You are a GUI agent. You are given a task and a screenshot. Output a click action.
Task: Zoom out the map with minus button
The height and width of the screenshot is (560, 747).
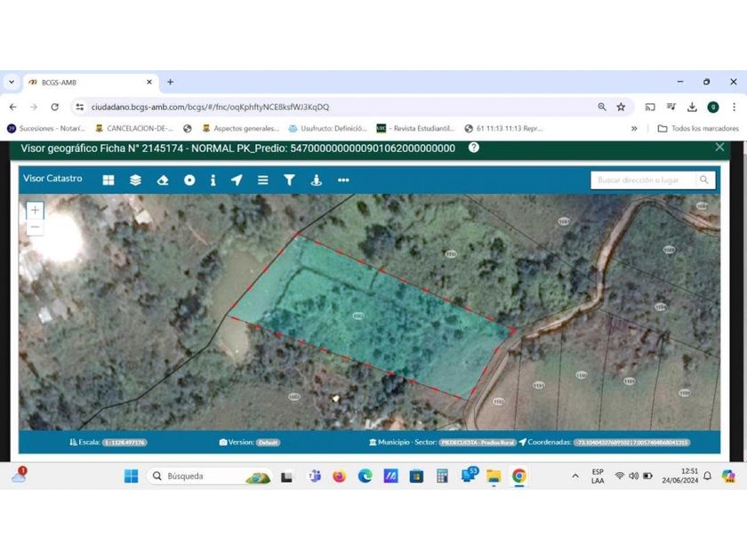pyautogui.click(x=35, y=227)
